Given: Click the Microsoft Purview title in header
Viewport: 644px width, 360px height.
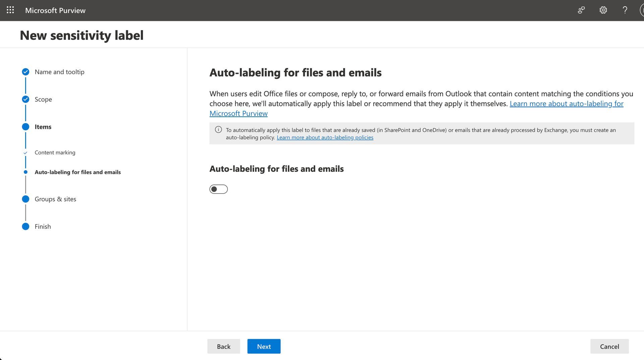Looking at the screenshot, I should coord(55,10).
